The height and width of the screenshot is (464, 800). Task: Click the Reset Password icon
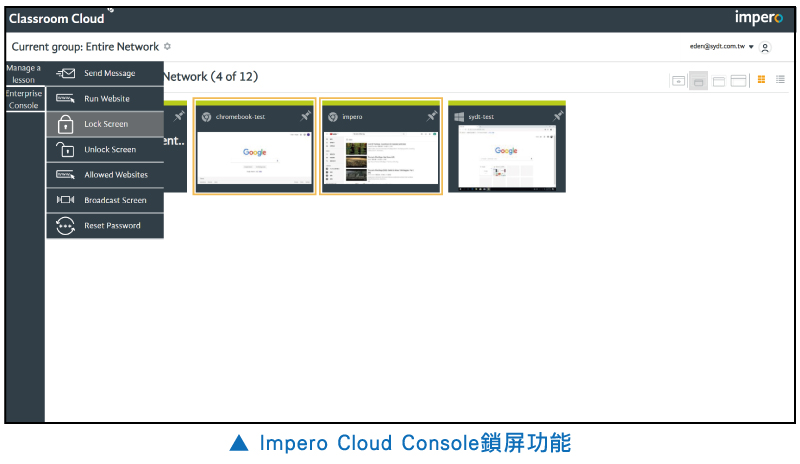(65, 226)
